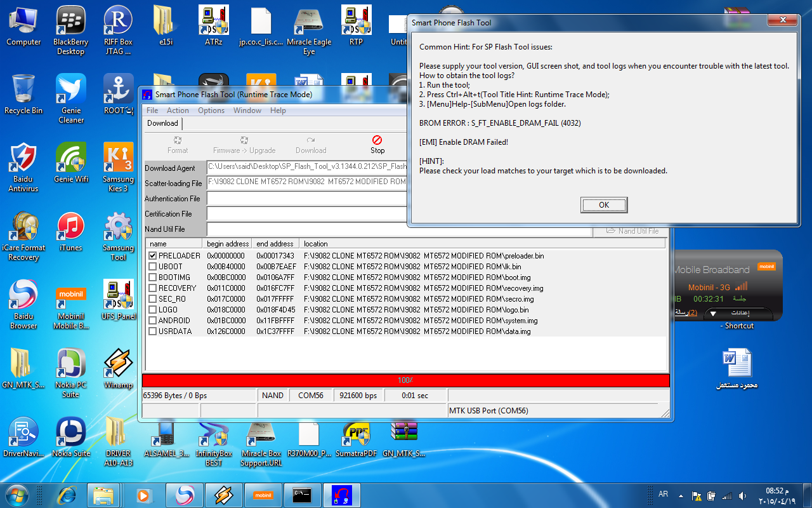Viewport: 812px width, 508px height.
Task: Click the Format toolbar icon in Flash Tool
Action: point(178,144)
